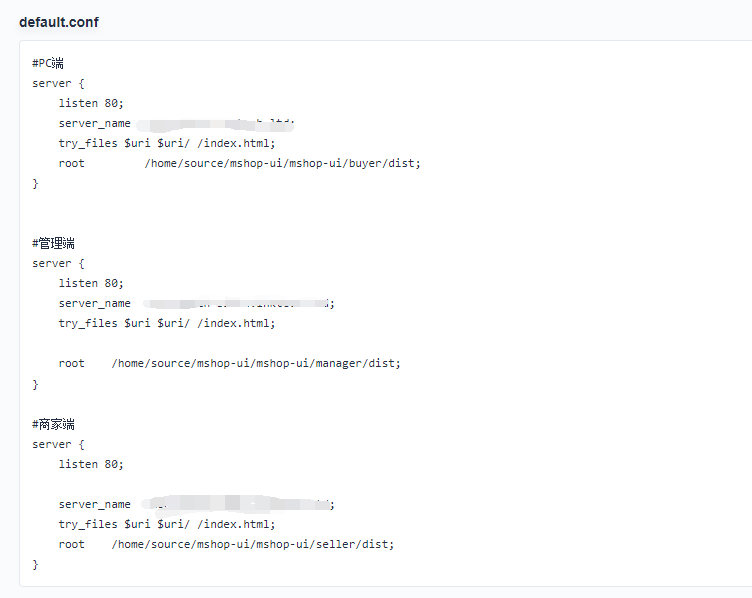Click the try_files line under #商家端
Viewport: 752px width, 598px height.
coord(166,524)
